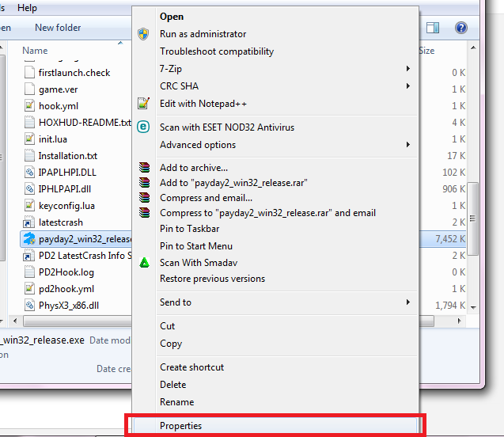The height and width of the screenshot is (437, 504).
Task: Click the pd2hook.yml file icon
Action: 29,289
